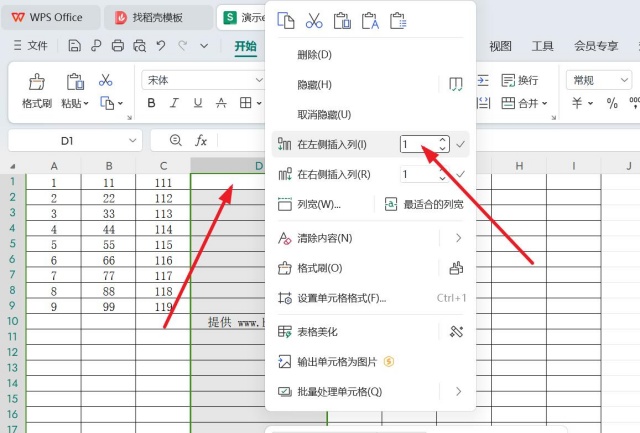
Task: Click the paste special icon in context menu
Action: [x=398, y=20]
